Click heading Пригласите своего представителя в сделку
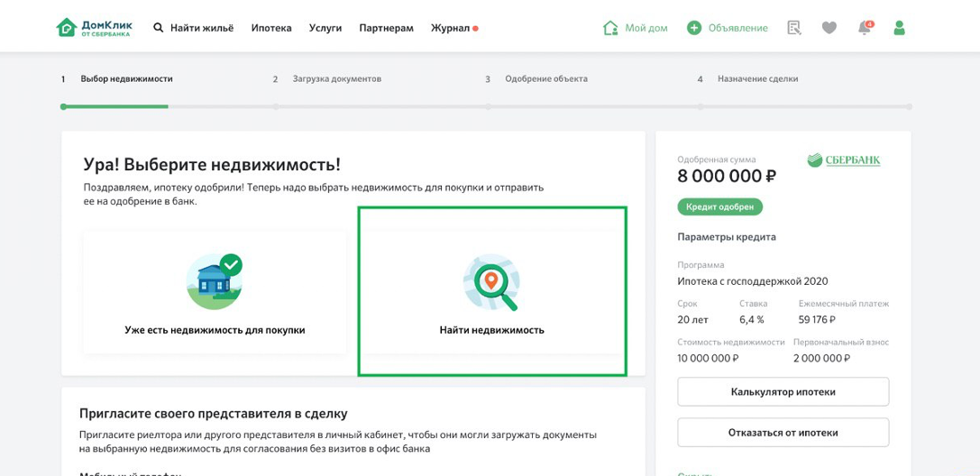The image size is (980, 476). (x=213, y=414)
